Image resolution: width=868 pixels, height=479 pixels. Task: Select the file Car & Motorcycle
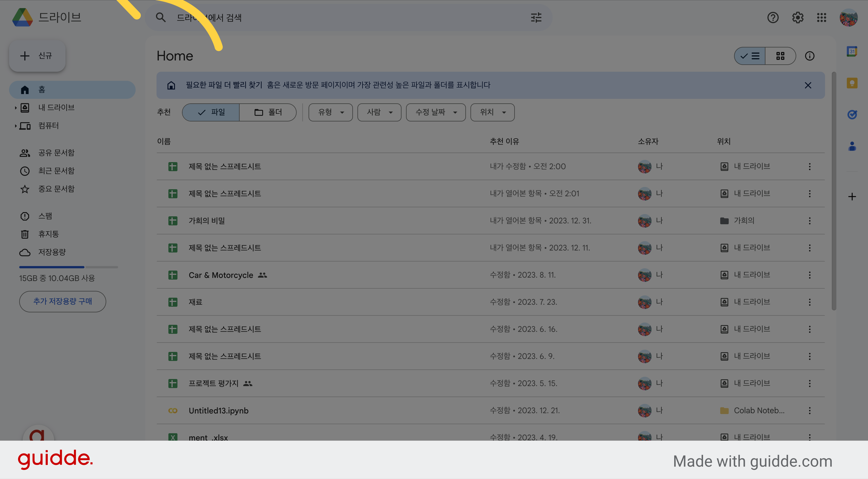[491, 275]
